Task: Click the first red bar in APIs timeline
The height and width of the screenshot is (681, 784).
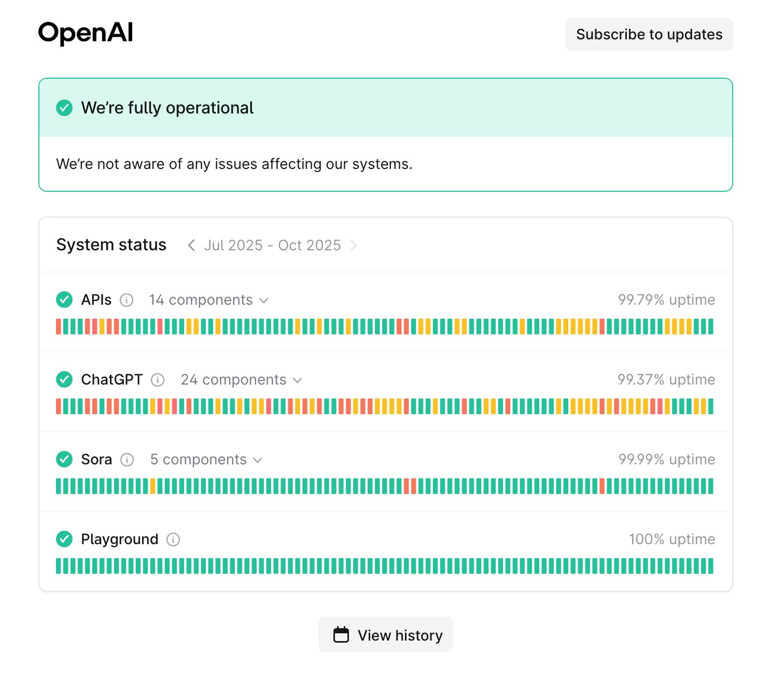Action: coord(59,327)
